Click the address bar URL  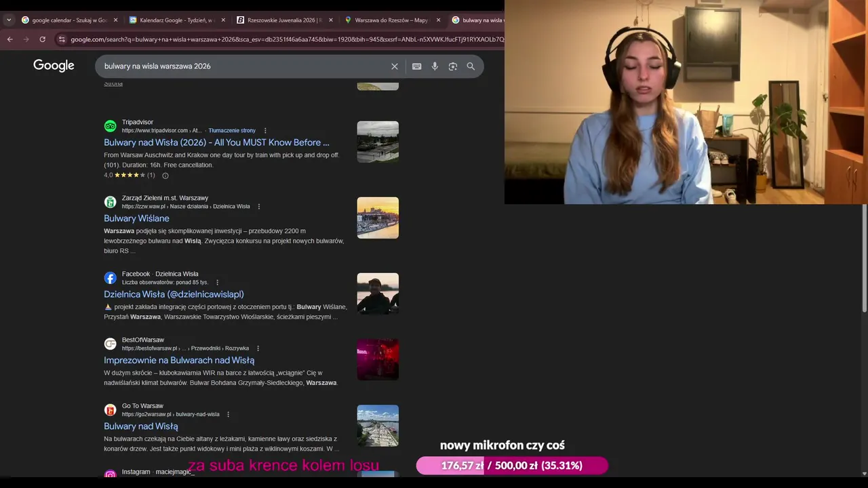click(x=287, y=39)
